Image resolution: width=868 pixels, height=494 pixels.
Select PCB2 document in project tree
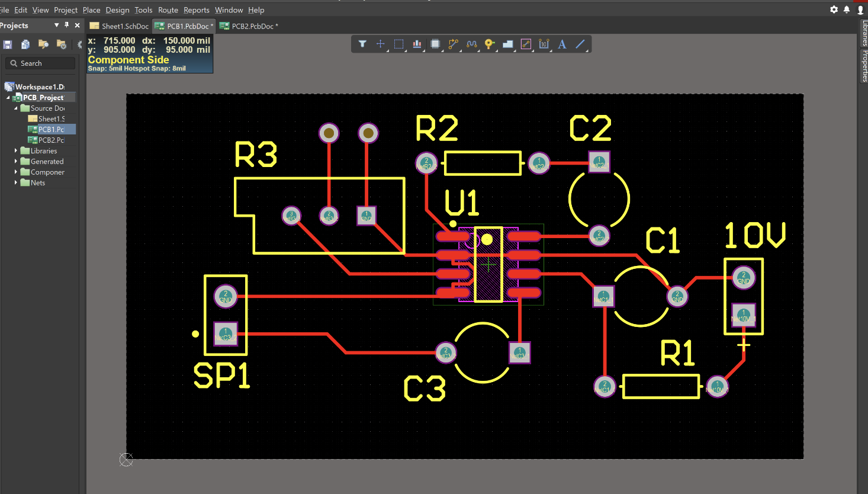pyautogui.click(x=50, y=140)
